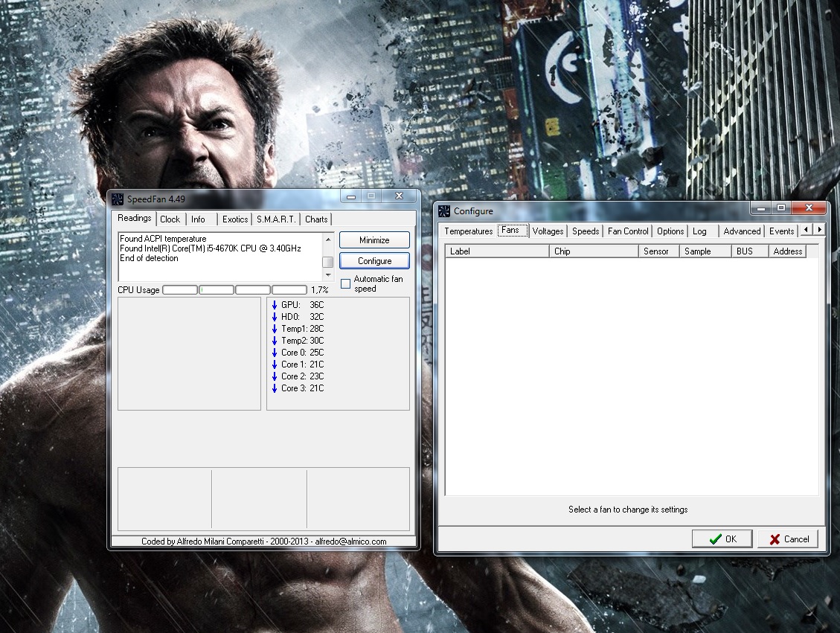The height and width of the screenshot is (633, 840).
Task: Open the Info tab
Action: (x=198, y=219)
